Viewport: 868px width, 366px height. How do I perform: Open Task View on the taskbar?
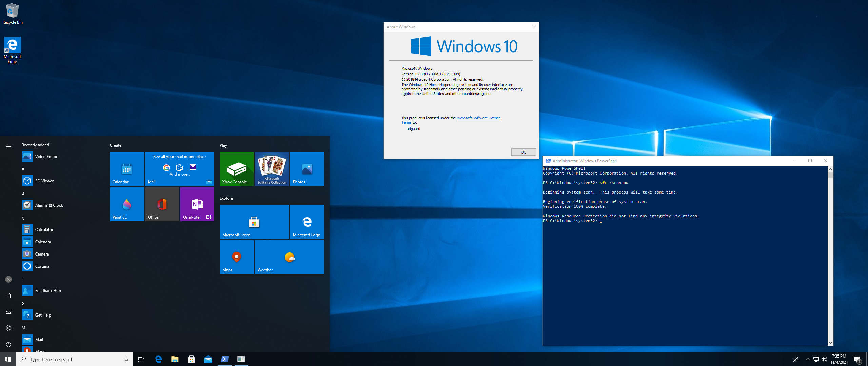coord(141,359)
